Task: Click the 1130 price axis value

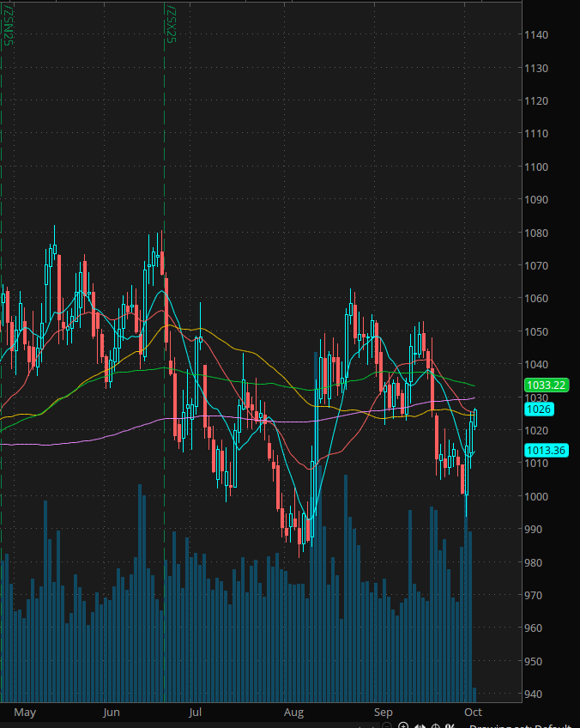Action: point(536,69)
